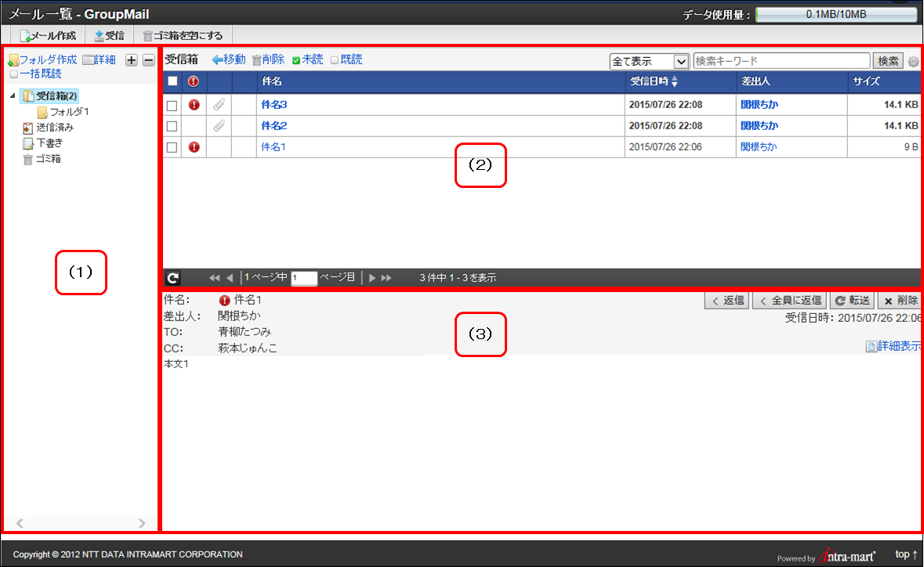Click ゴミ箱を空にする to empty the trash
This screenshot has width=924, height=567.
tap(183, 36)
